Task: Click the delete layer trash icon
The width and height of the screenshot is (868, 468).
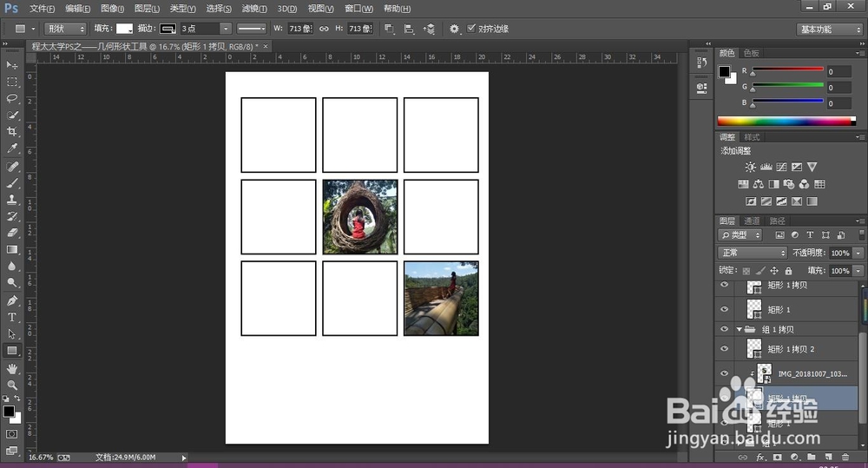Action: 845,457
